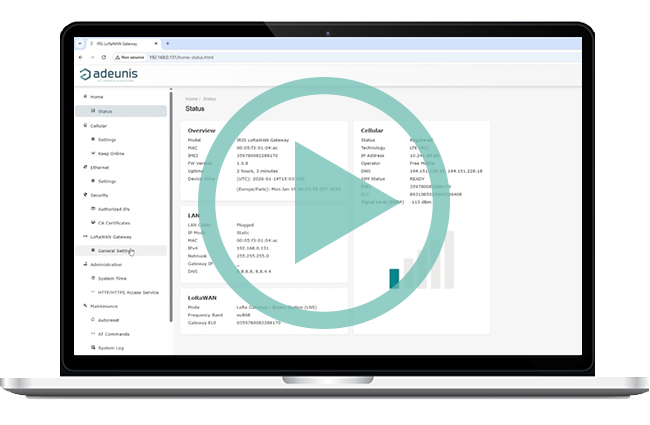Click the frequency band value eu868

tap(243, 315)
